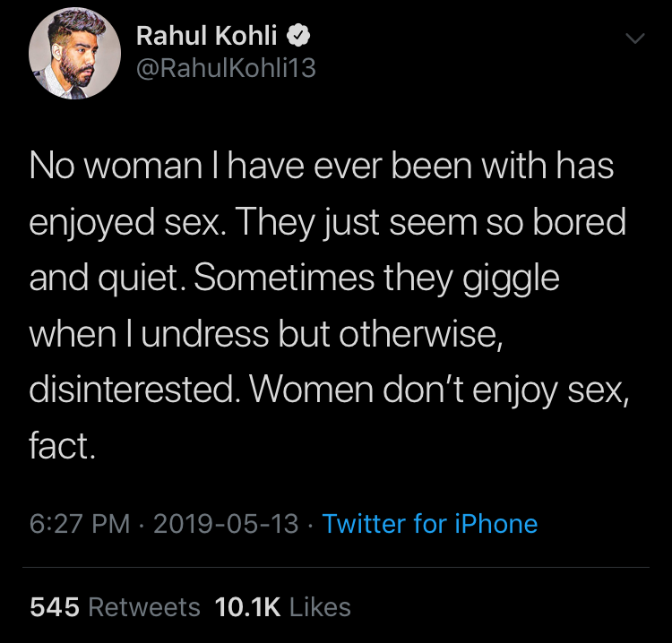Open Rahul Kohli's profile picture
Screen dimensions: 672x643
[75, 56]
